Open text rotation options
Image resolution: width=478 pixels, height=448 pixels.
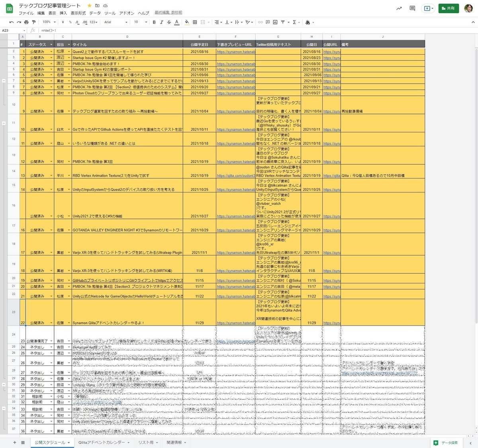click(x=249, y=22)
